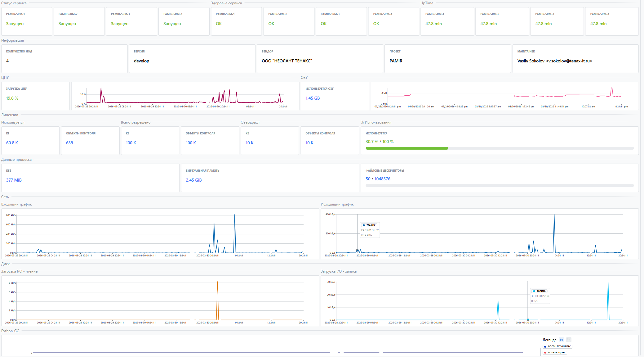Select PAMIR-SRM-3 health OK card

tap(341, 21)
